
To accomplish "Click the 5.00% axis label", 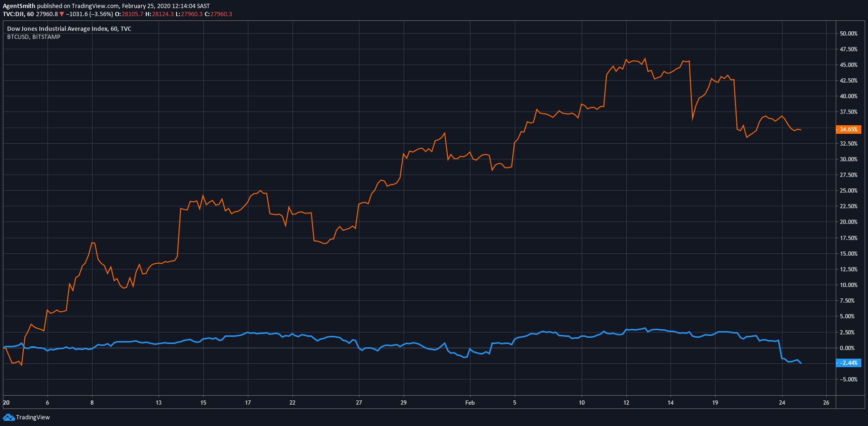I will click(847, 316).
